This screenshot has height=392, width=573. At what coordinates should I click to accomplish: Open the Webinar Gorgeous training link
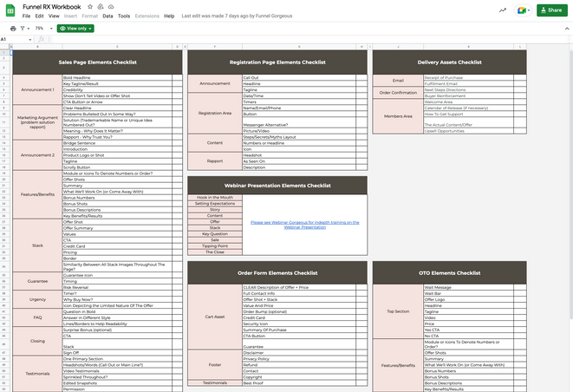point(304,224)
